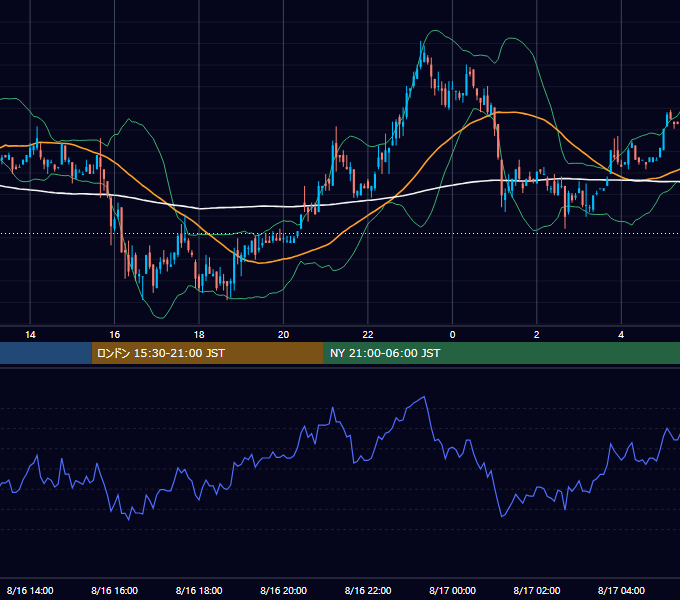
Task: Click the ロンドン 15:30-21:00 JST session bar
Action: click(207, 353)
